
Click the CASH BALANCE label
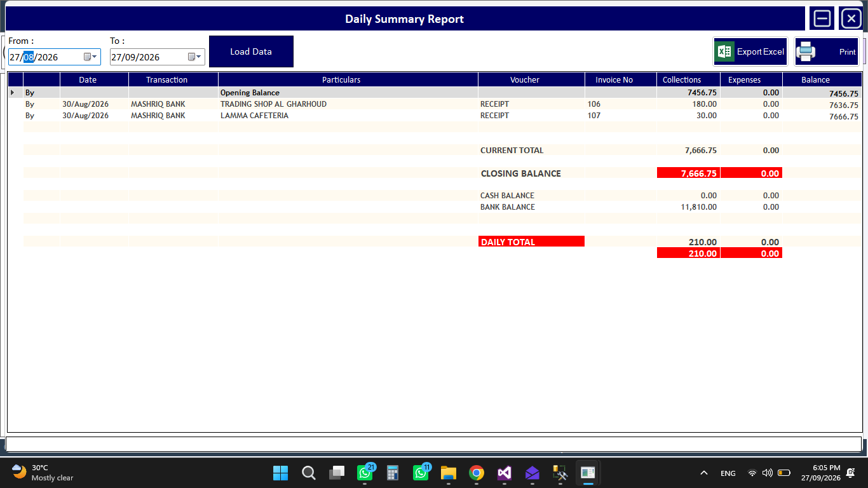click(507, 196)
